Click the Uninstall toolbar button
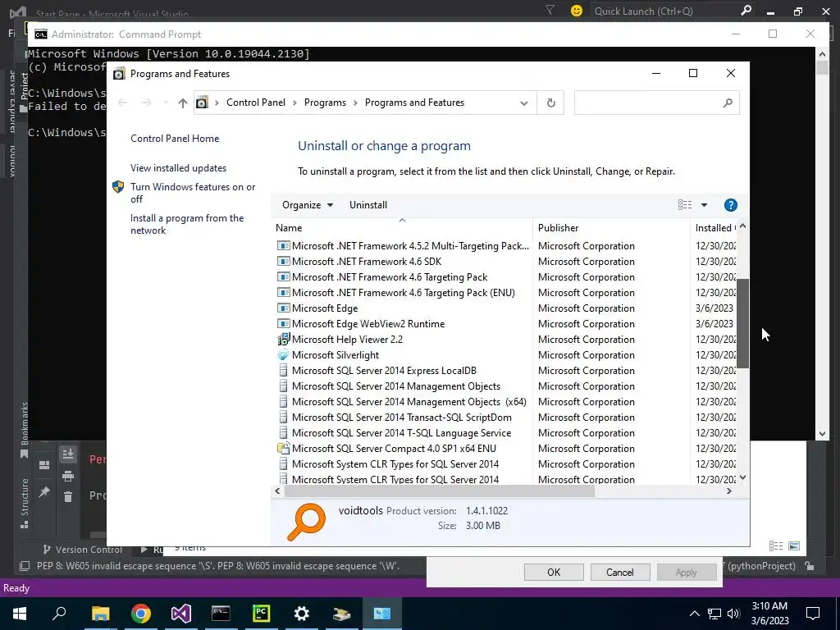The height and width of the screenshot is (630, 840). point(368,205)
